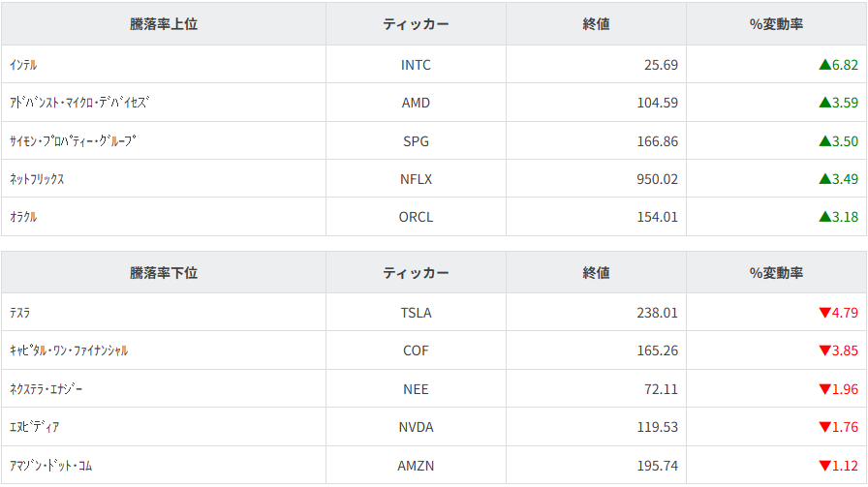868x487 pixels.
Task: Click the TSLA ticker symbol
Action: click(x=416, y=313)
